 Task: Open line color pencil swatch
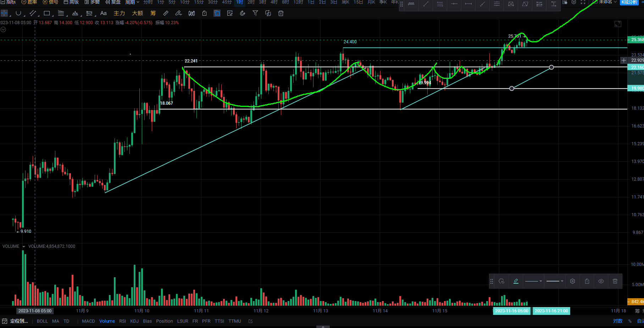click(516, 281)
